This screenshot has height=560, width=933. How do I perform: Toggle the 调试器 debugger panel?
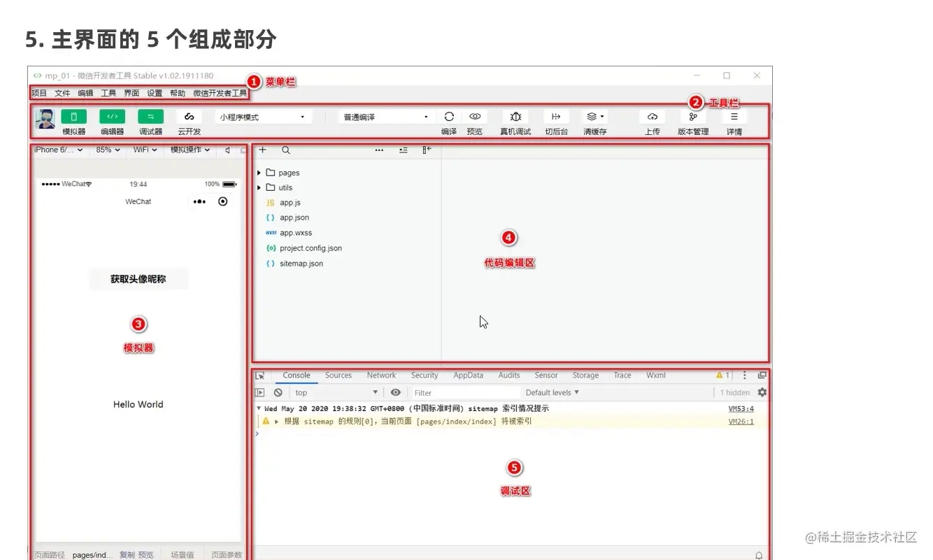(150, 117)
